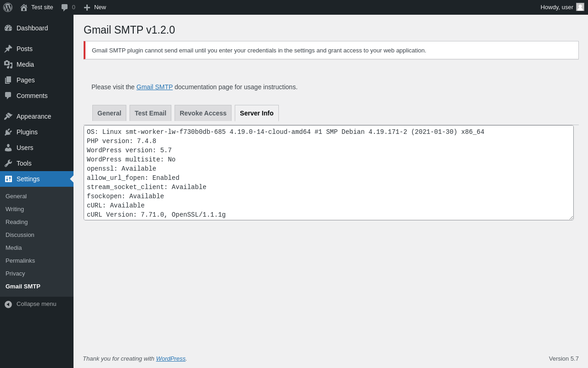588x368 pixels.
Task: Switch to the Test Email tab
Action: point(150,113)
